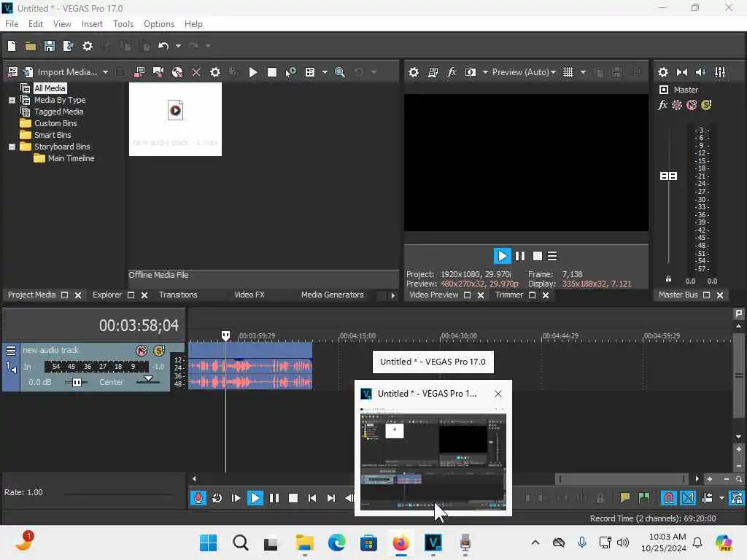Open Windows Start menu
747x560 pixels.
[208, 542]
